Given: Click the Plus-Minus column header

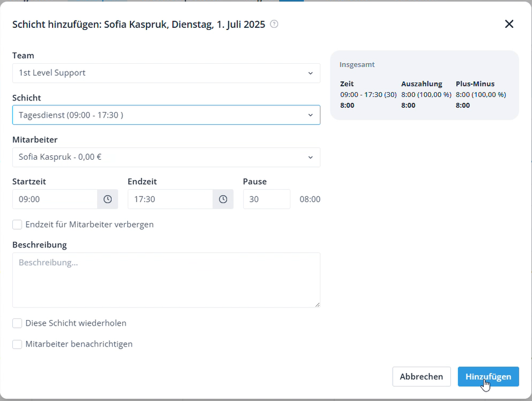Looking at the screenshot, I should (x=475, y=84).
